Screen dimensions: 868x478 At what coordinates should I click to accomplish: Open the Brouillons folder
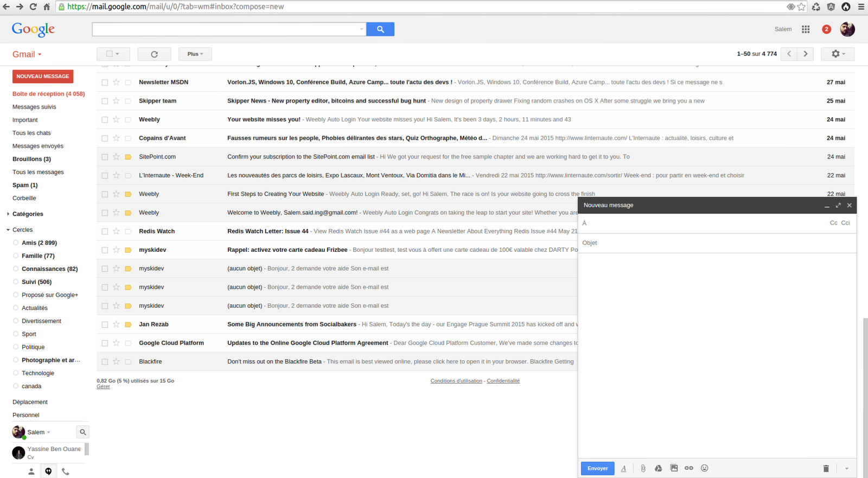pos(31,159)
